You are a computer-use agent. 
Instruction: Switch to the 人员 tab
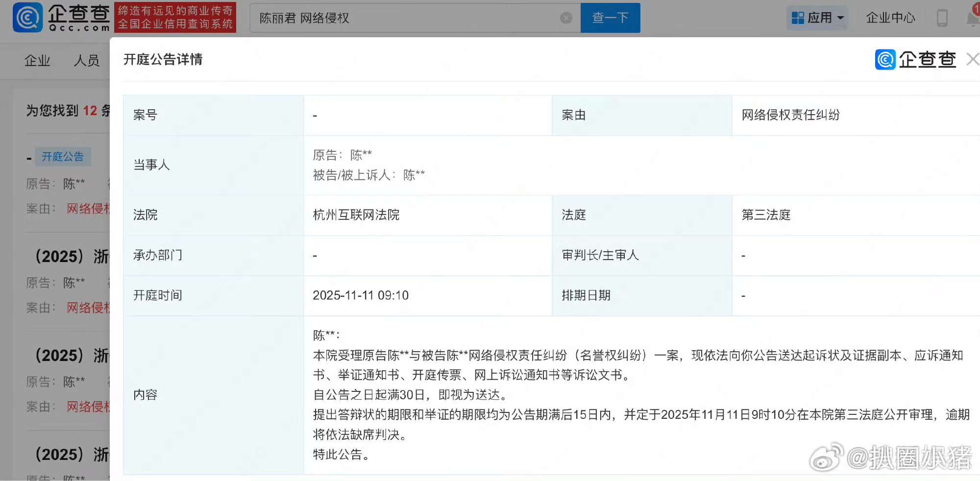point(86,61)
